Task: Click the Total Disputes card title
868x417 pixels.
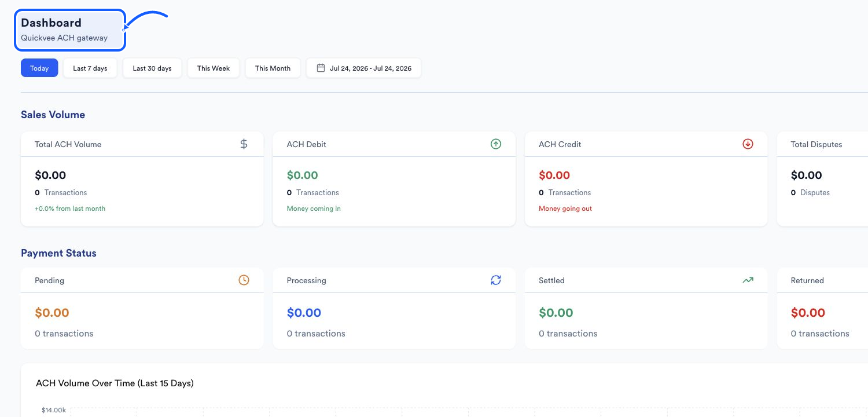Action: 816,144
